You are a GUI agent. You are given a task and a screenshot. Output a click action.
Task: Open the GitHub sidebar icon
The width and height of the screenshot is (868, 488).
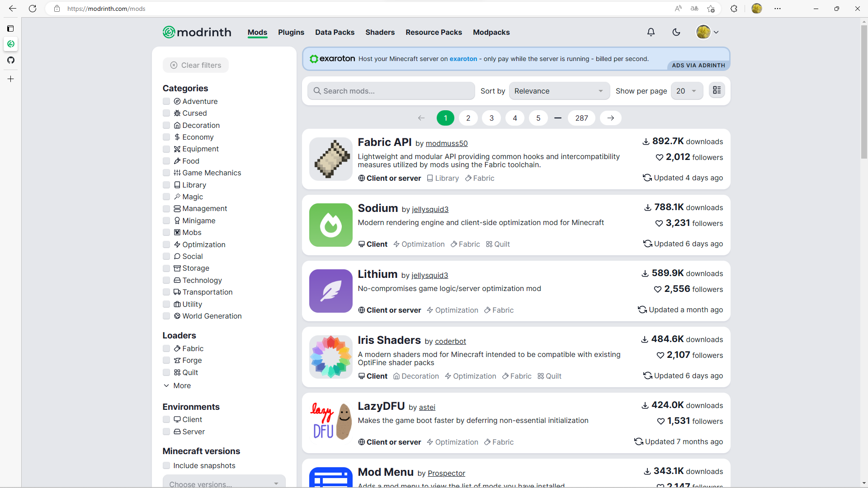(x=10, y=60)
